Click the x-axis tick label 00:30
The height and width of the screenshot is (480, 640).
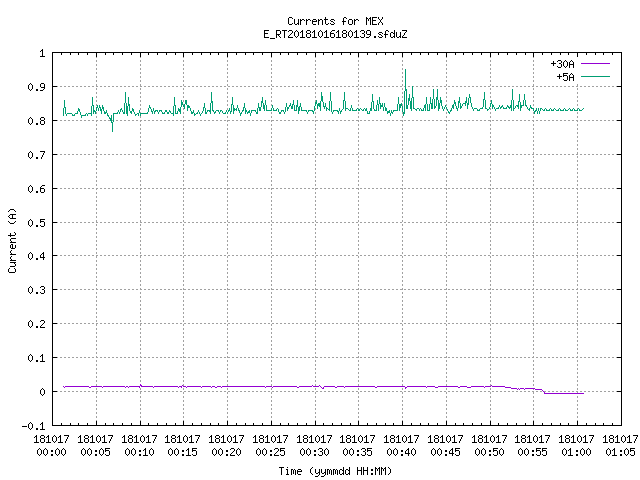tap(314, 452)
